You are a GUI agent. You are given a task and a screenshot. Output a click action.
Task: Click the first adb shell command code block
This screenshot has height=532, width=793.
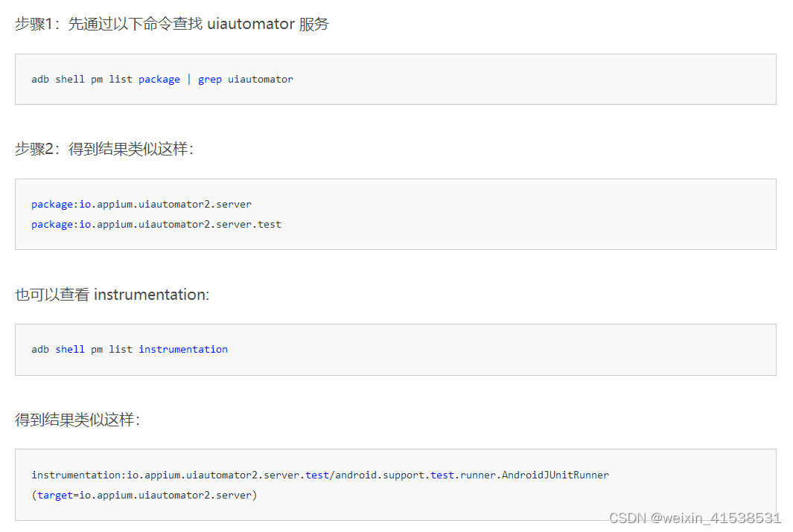click(x=395, y=79)
